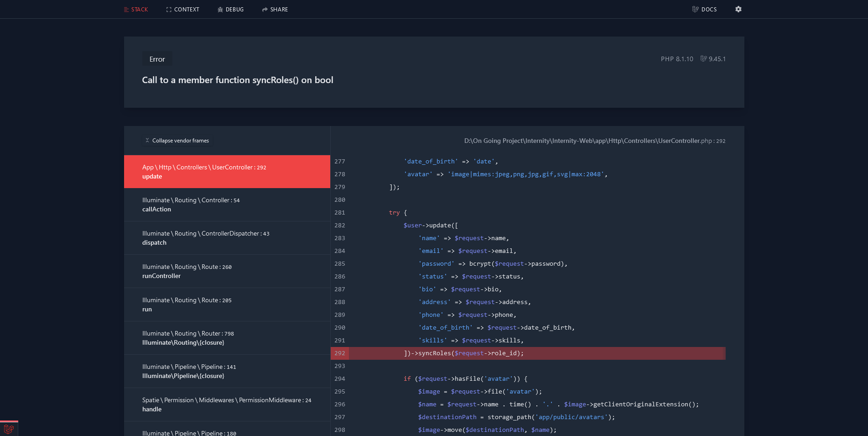
Task: Click the DOCS link
Action: [x=708, y=9]
